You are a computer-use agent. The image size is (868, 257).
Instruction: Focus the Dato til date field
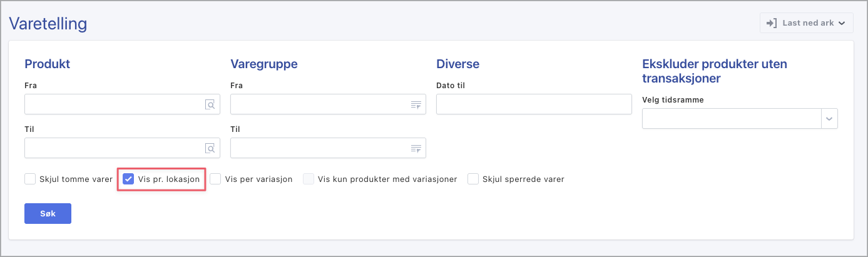533,104
